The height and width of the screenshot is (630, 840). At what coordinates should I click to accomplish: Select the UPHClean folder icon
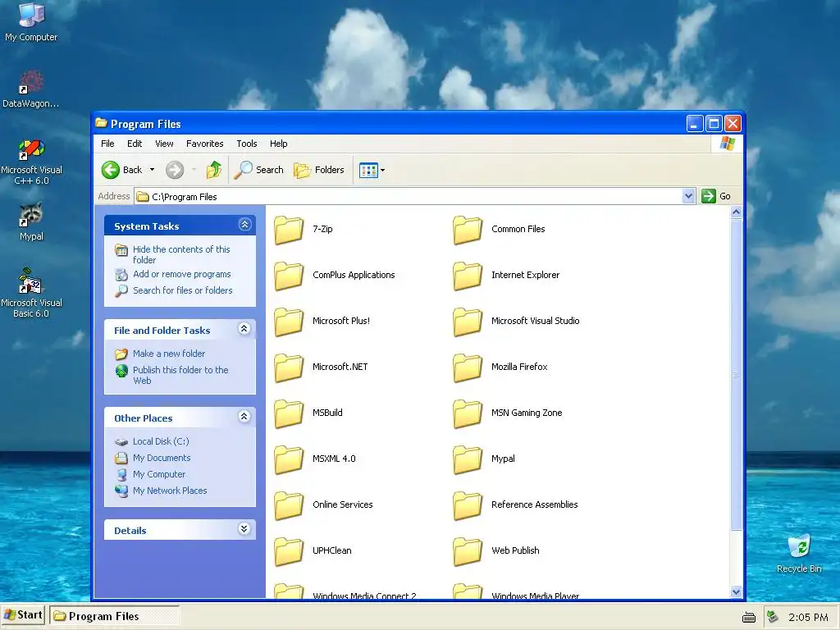(289, 552)
